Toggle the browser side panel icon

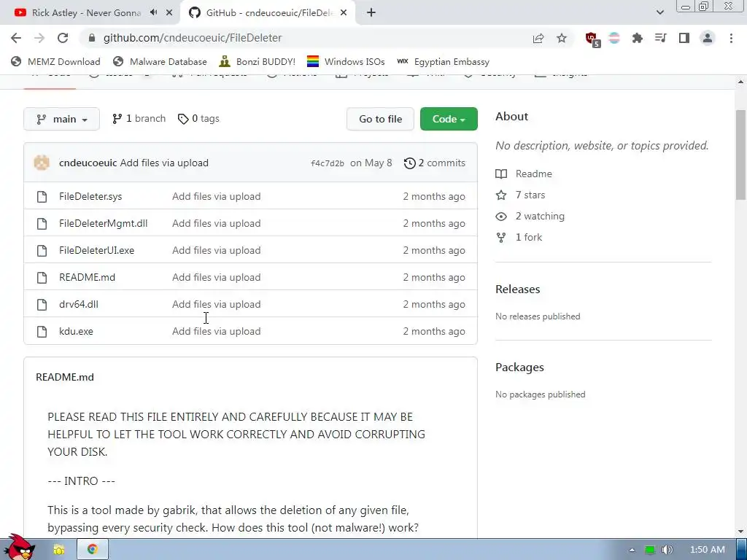(684, 38)
